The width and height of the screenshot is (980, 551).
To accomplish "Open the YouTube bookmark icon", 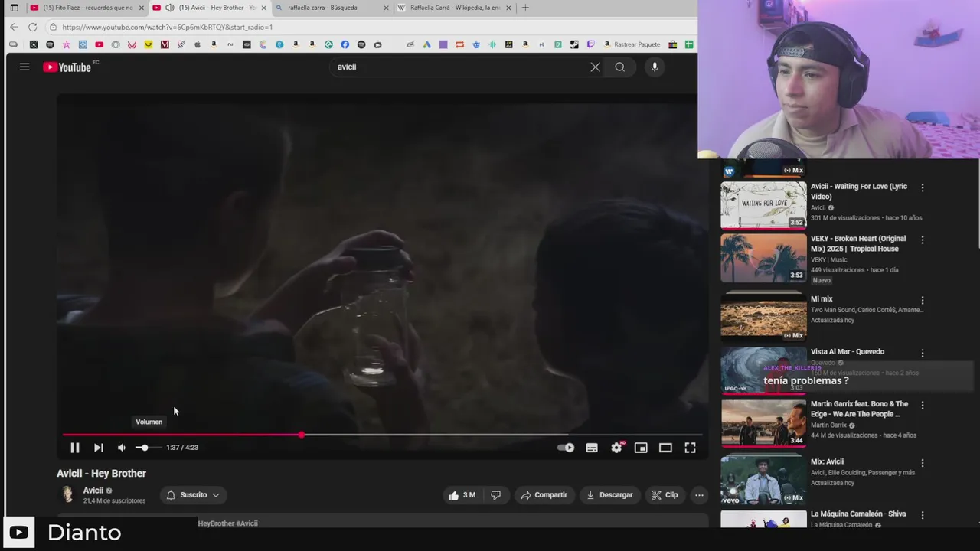I will point(99,44).
